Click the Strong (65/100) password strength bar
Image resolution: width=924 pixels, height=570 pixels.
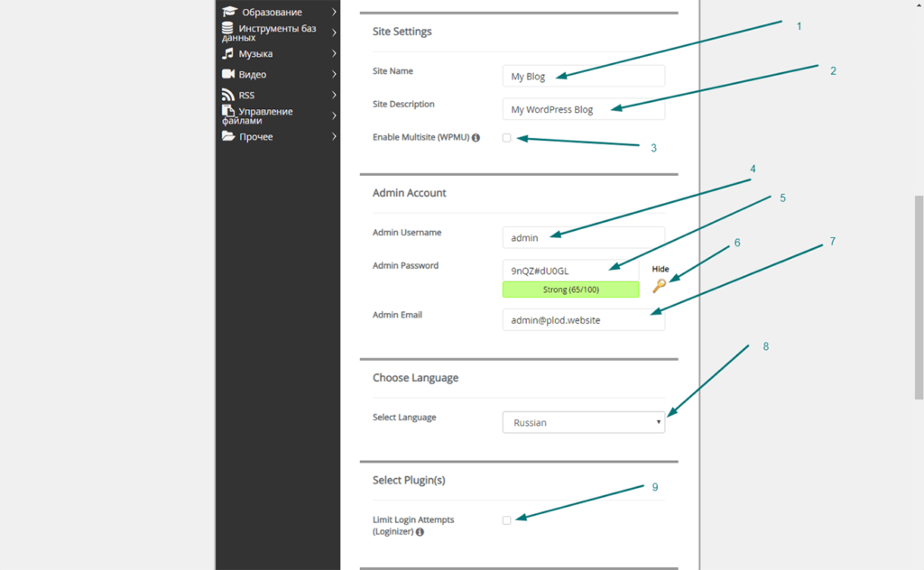click(570, 290)
